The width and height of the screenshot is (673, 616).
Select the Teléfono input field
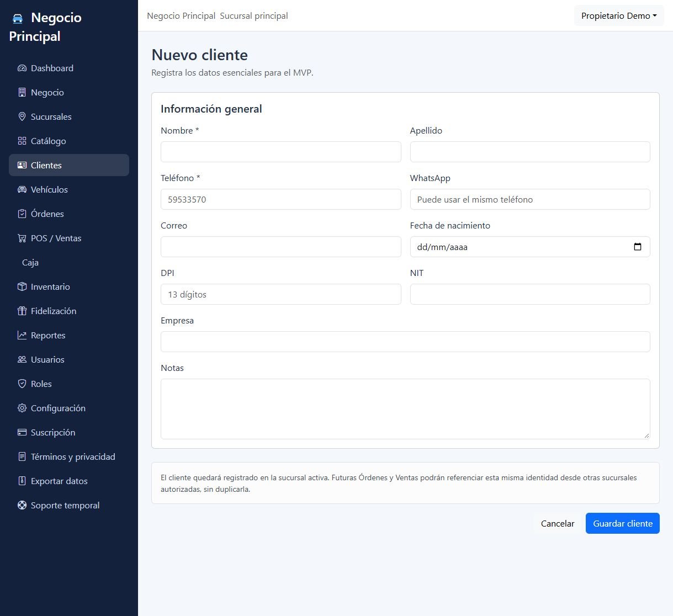tap(281, 199)
